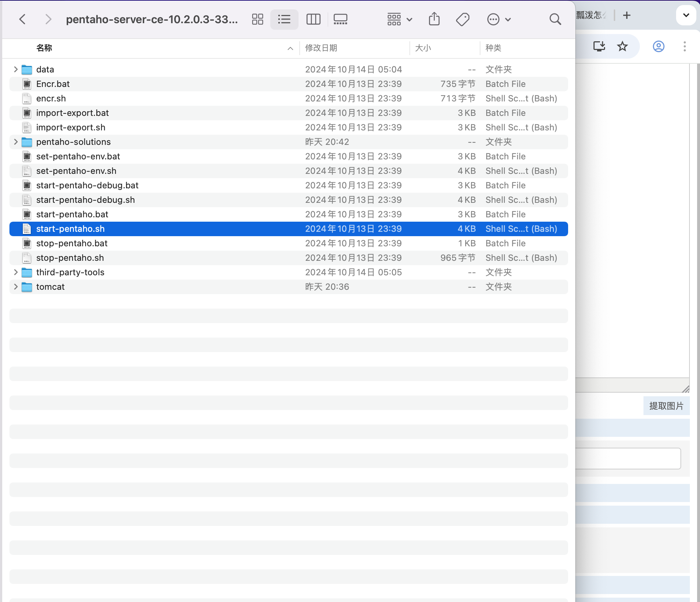Sort by 名称 column header
The width and height of the screenshot is (700, 602).
[44, 48]
